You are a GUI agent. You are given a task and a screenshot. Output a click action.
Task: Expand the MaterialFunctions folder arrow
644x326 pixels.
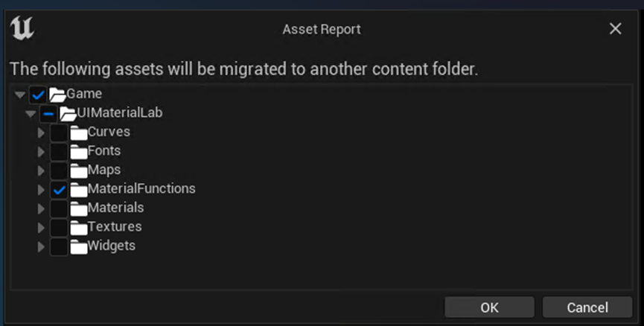(x=41, y=190)
